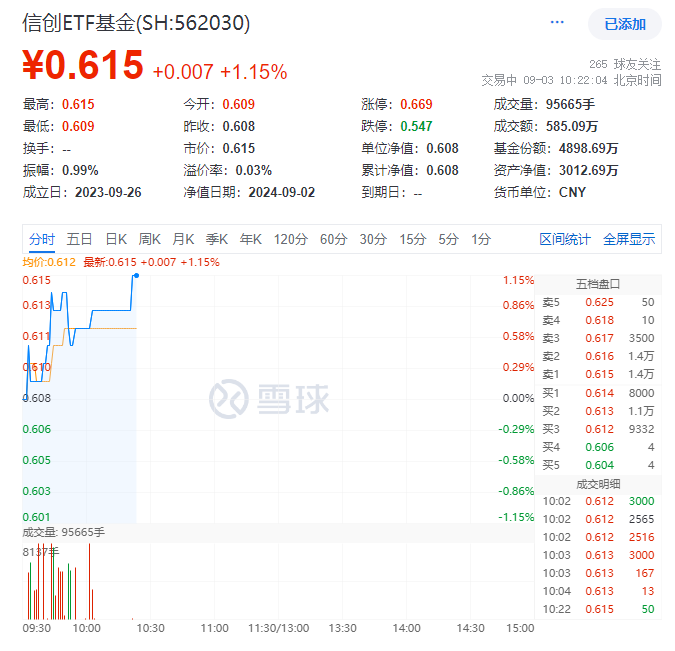Image resolution: width=675 pixels, height=651 pixels.
Task: Click the 1.15% right axis label
Action: point(518,280)
